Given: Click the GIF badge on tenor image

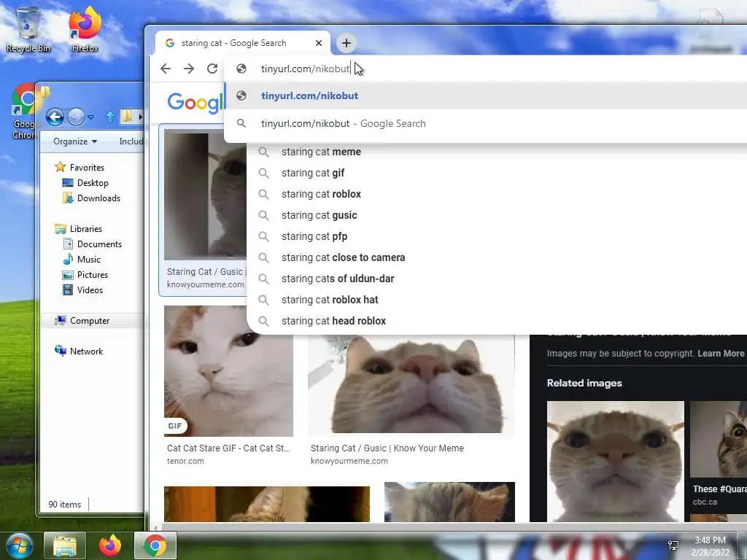Looking at the screenshot, I should point(175,426).
